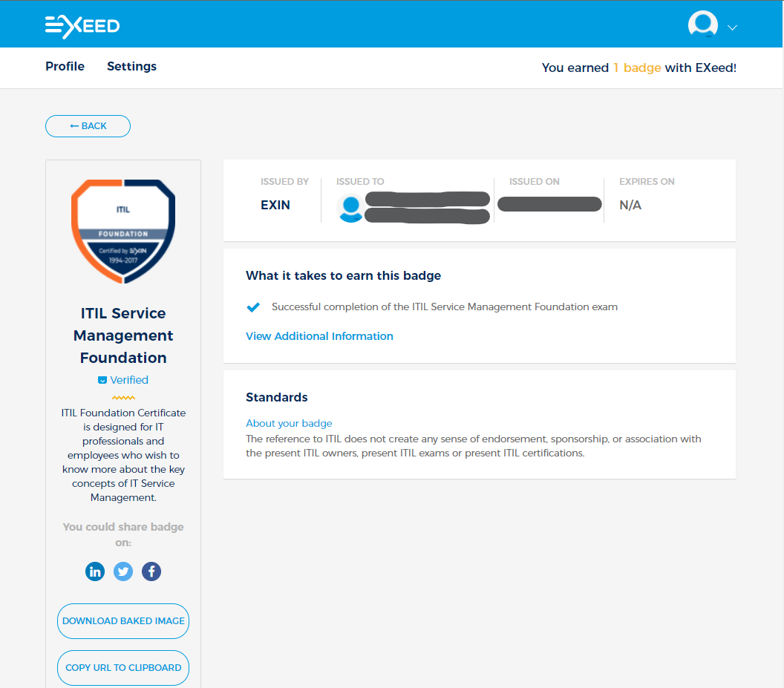Click the ITIL Foundation badge image

click(x=123, y=232)
